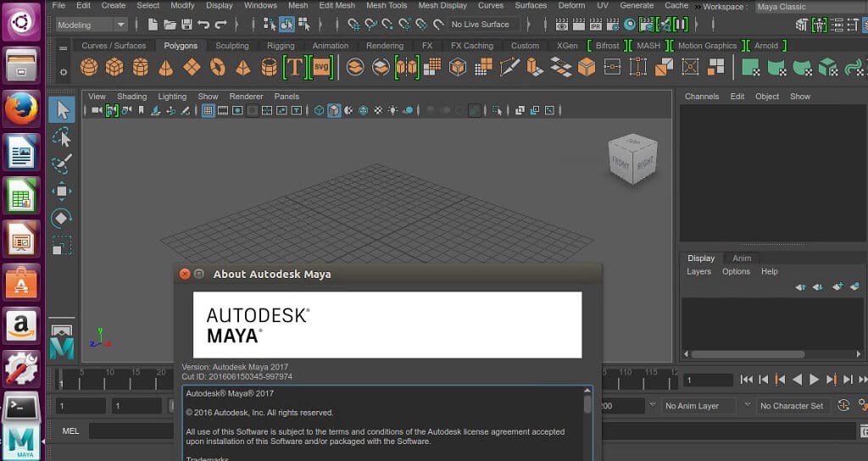Click the arrow Select tool
Viewport: 868px width, 461px height.
pyautogui.click(x=62, y=110)
